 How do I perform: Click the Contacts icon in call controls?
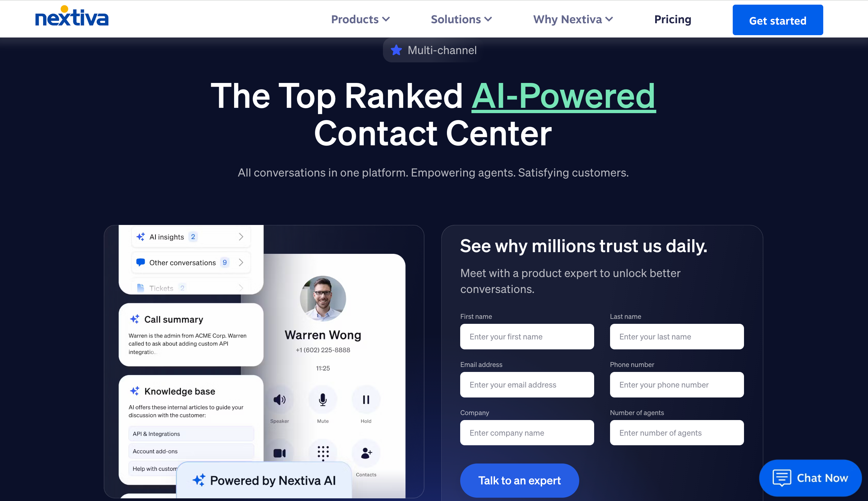(366, 452)
